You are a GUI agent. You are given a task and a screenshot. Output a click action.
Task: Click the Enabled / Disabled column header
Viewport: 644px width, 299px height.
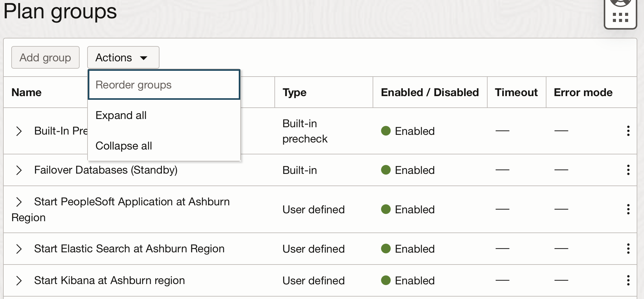[430, 92]
